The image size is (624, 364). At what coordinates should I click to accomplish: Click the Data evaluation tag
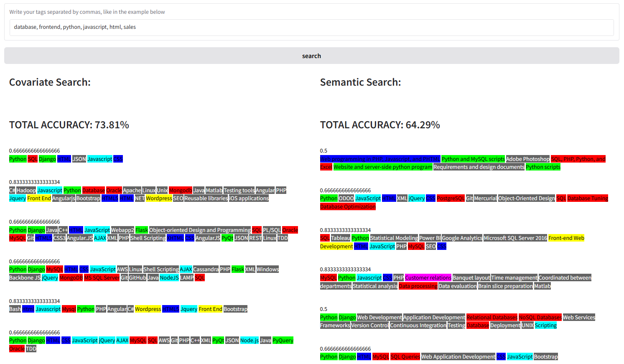(458, 286)
